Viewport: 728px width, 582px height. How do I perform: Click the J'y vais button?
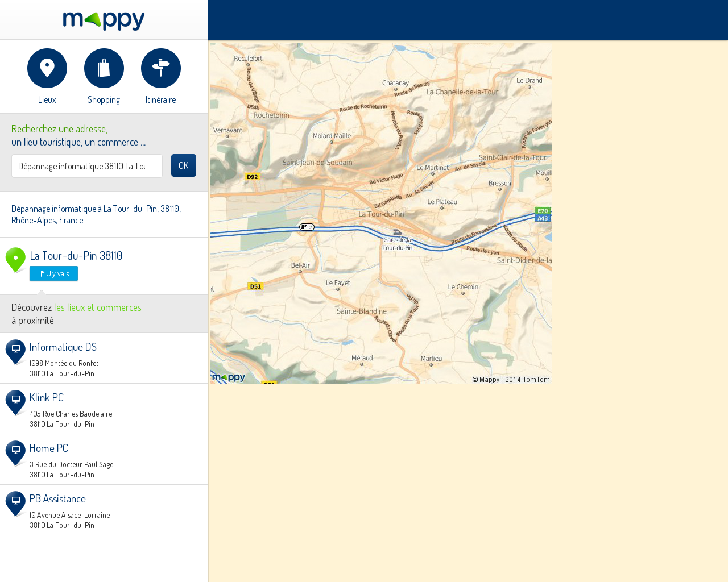click(53, 273)
